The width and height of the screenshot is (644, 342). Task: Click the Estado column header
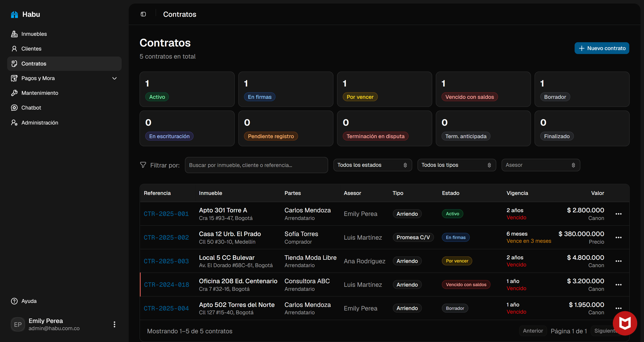(x=451, y=193)
